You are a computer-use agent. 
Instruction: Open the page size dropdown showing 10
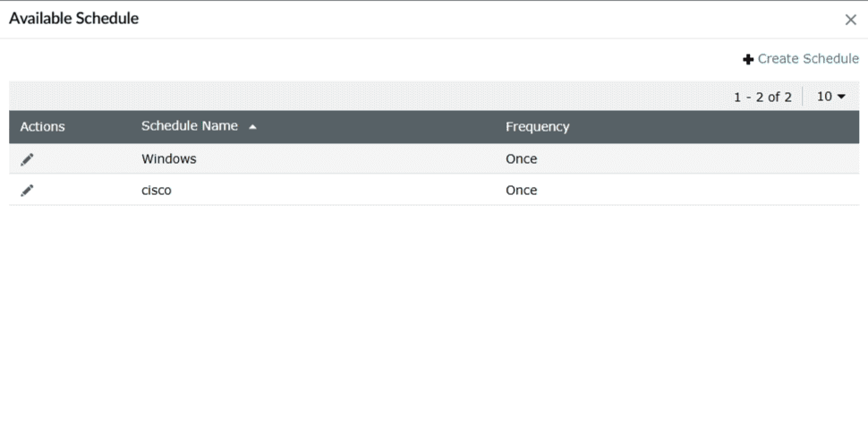tap(830, 97)
